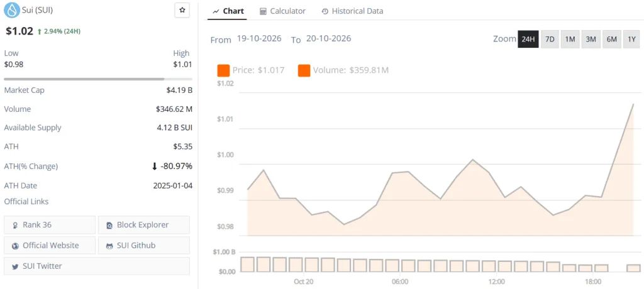644x289 pixels.
Task: Click the Official Website globe icon
Action: coord(16,246)
